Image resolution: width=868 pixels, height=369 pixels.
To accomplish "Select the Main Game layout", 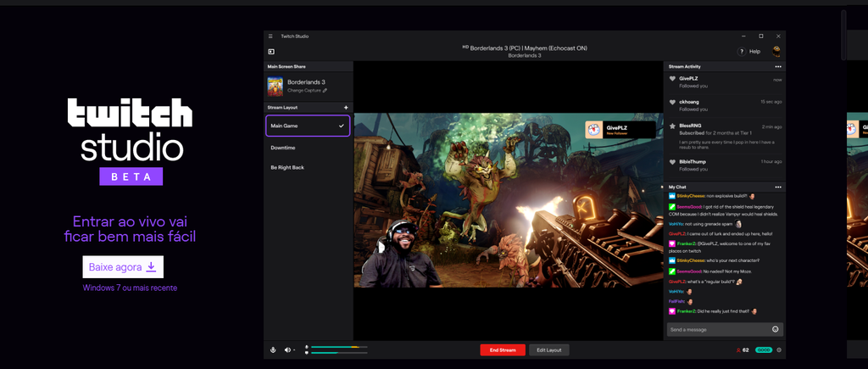I will coord(308,126).
